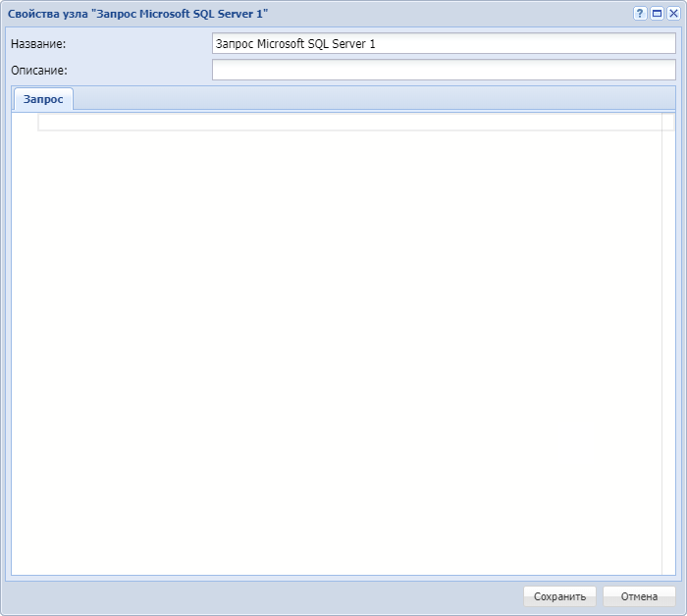Cancel the dialog with the Отмена button
The height and width of the screenshot is (616, 687).
(x=639, y=596)
